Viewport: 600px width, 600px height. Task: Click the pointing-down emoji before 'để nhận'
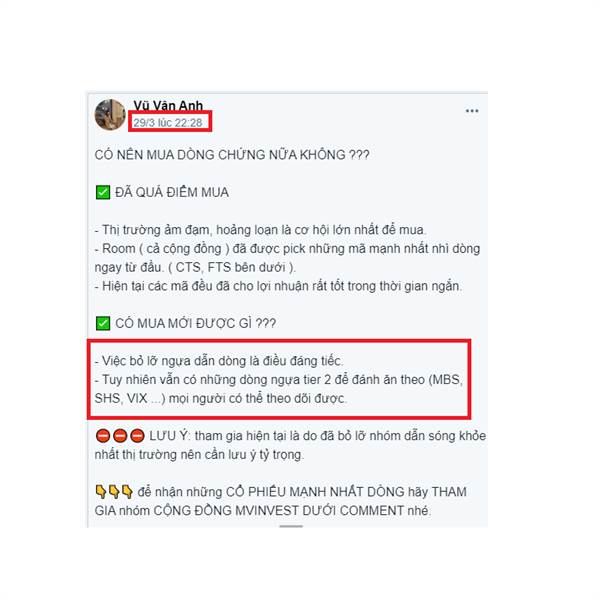(x=127, y=492)
